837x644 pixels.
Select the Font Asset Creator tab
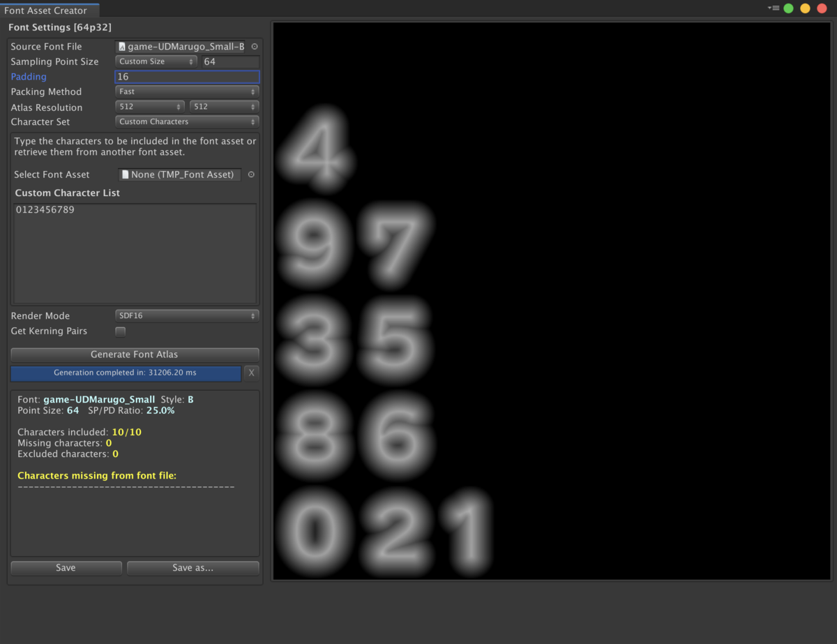[x=50, y=10]
